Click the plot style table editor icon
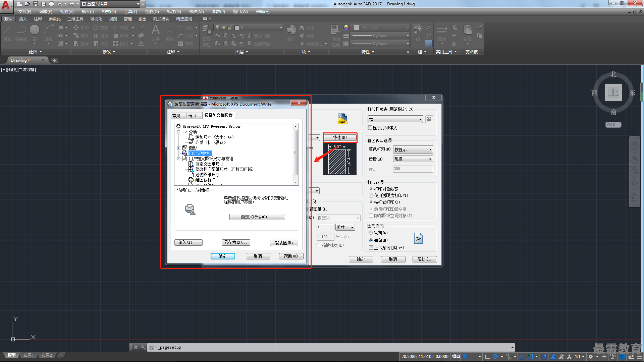 [429, 119]
